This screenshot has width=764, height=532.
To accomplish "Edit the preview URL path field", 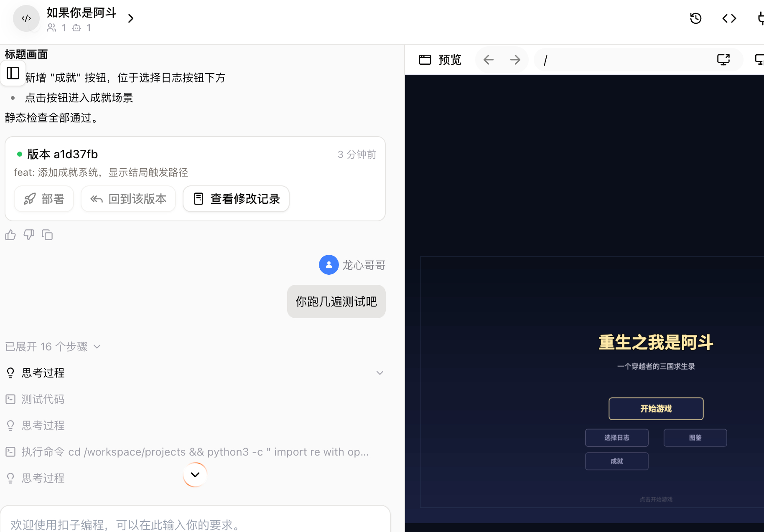I will (x=623, y=60).
